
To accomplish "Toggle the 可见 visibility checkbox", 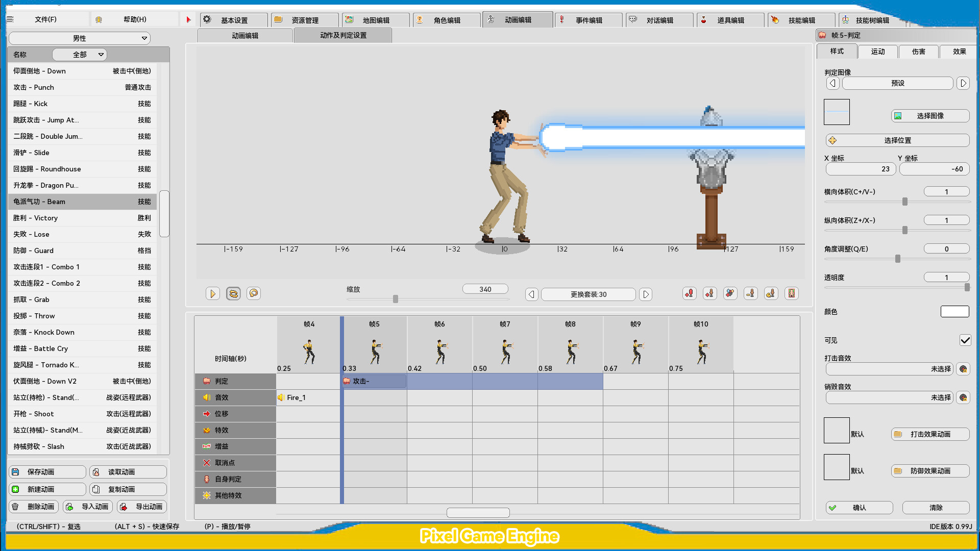I will click(x=965, y=340).
